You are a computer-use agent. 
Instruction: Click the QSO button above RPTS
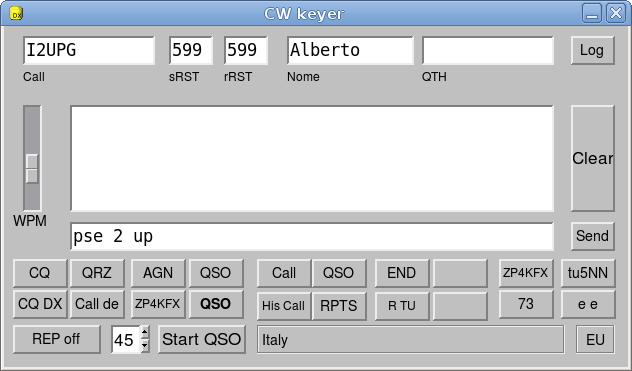pyautogui.click(x=339, y=273)
